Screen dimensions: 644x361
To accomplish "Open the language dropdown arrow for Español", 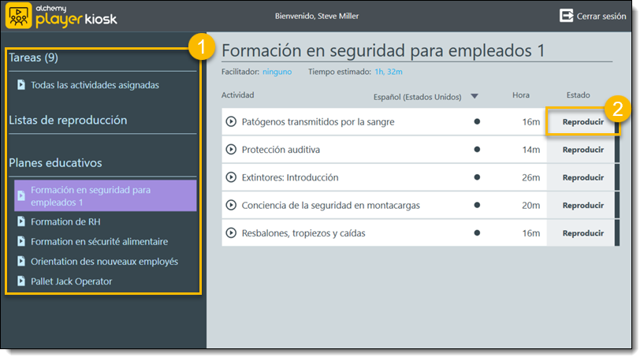I will 475,96.
